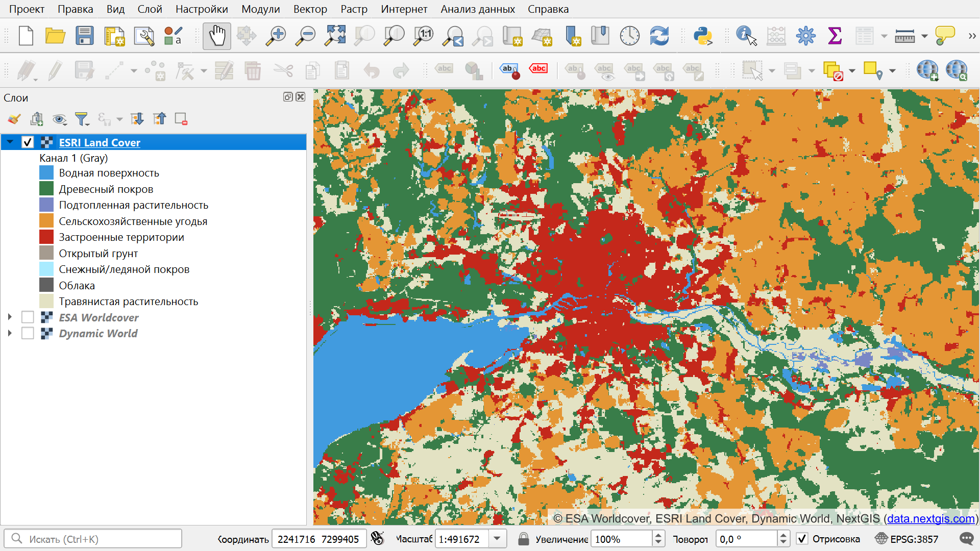The height and width of the screenshot is (551, 980).
Task: Uncheck ESRI Land Cover layer visibility
Action: pyautogui.click(x=28, y=142)
